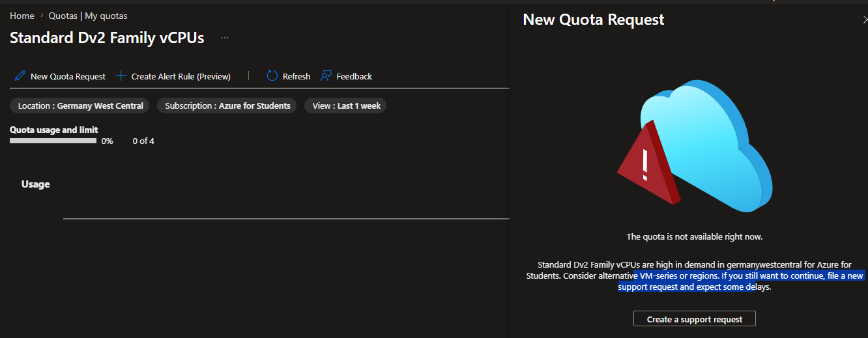868x338 pixels.
Task: Open the ellipsis menu beside page title
Action: point(225,38)
